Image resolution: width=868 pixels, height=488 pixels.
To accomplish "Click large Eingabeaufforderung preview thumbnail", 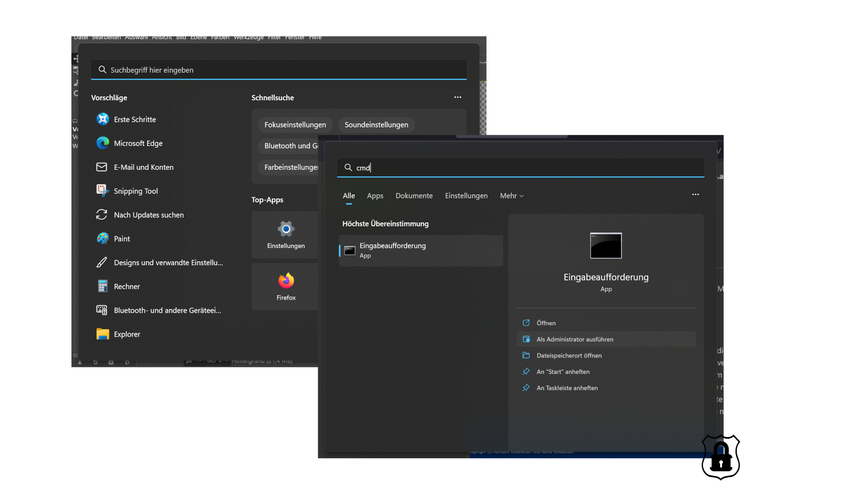I will point(606,245).
